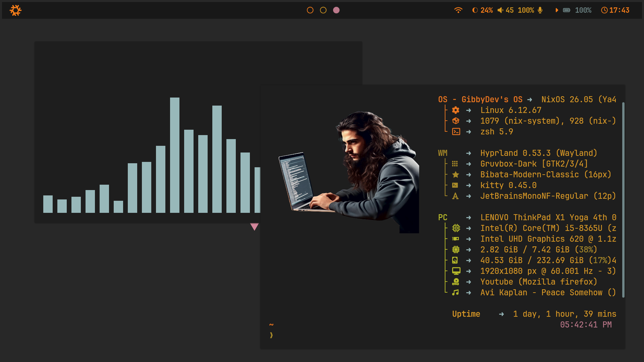644x362 pixels.
Task: Click the 'Youtube (Mozilla firefox)' text
Action: pyautogui.click(x=539, y=282)
